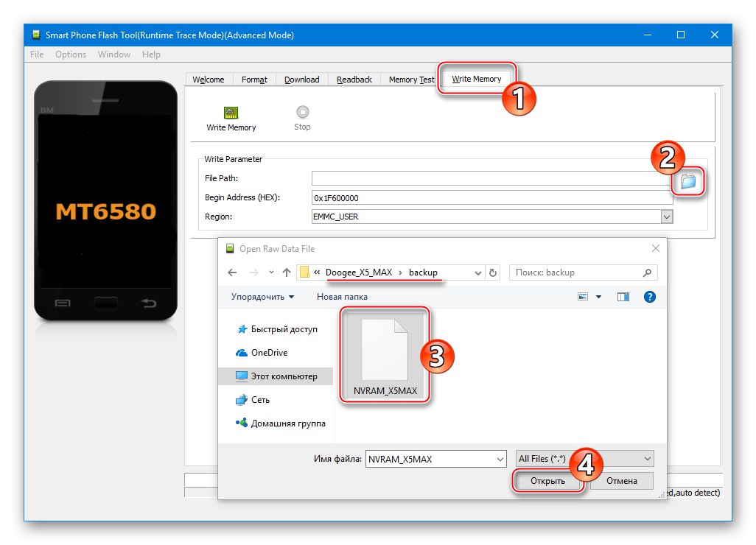Image resolution: width=756 pixels, height=545 pixels.
Task: Click the Stop icon in the toolbar
Action: 302,112
